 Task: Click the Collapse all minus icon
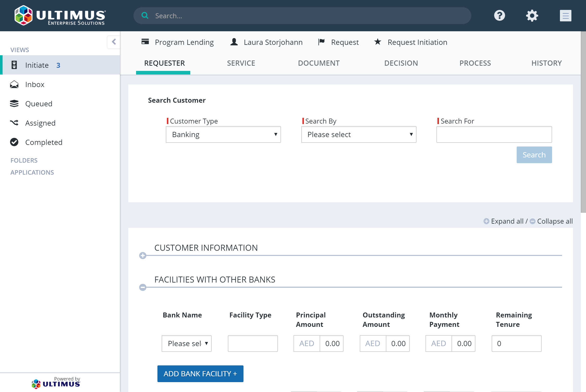[533, 221]
